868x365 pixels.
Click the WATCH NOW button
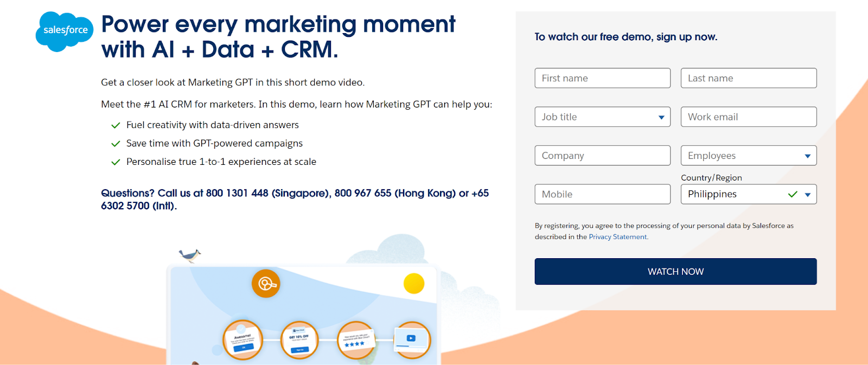pos(675,271)
